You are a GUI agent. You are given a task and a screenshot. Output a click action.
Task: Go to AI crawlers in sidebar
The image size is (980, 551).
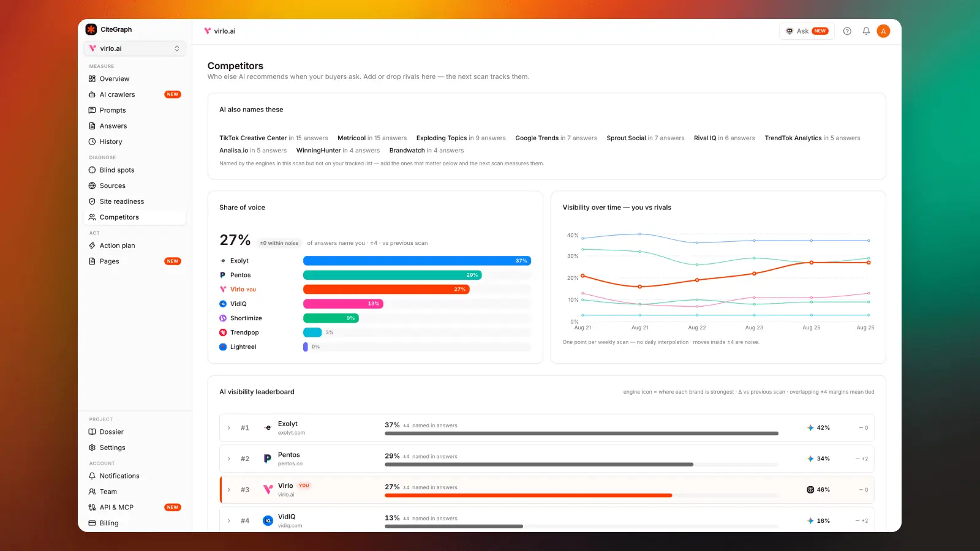135,94
